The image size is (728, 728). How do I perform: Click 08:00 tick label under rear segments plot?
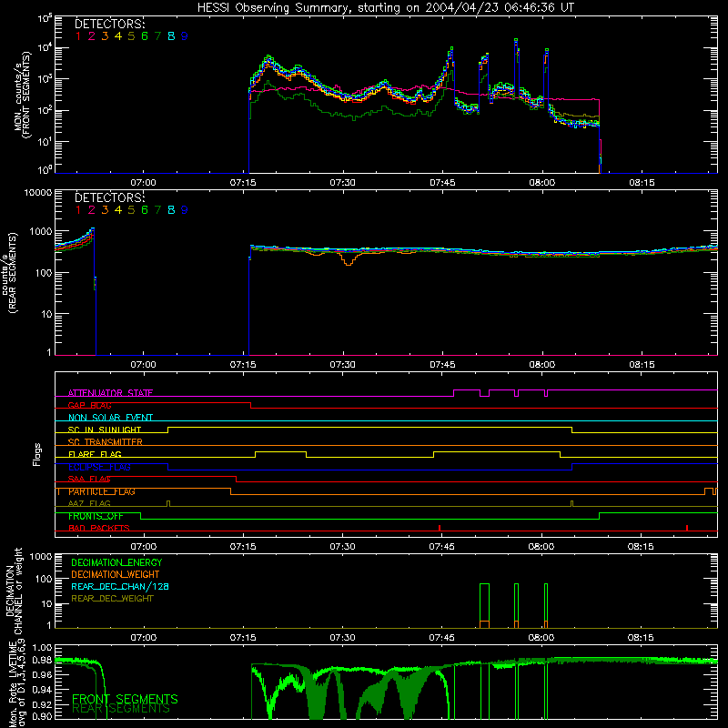tap(541, 365)
